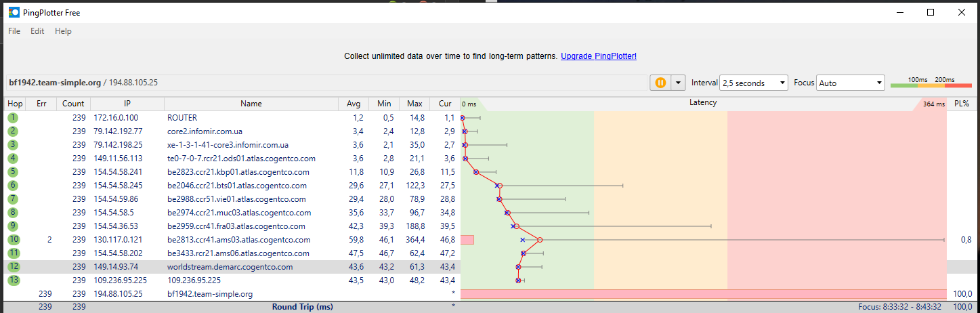Follow the Upgrade PingPlotter! link
The height and width of the screenshot is (313, 980).
(599, 56)
